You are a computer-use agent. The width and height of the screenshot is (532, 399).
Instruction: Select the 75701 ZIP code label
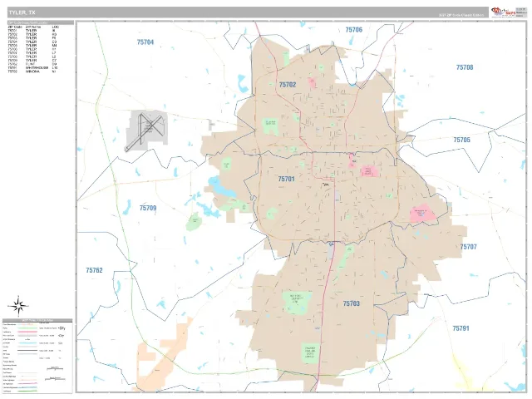pos(286,179)
